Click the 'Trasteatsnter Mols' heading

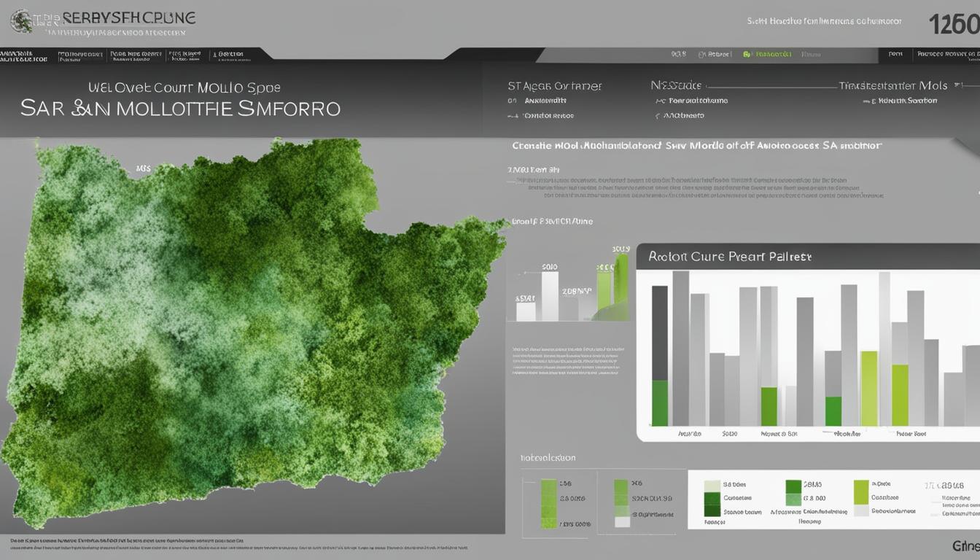(x=893, y=85)
